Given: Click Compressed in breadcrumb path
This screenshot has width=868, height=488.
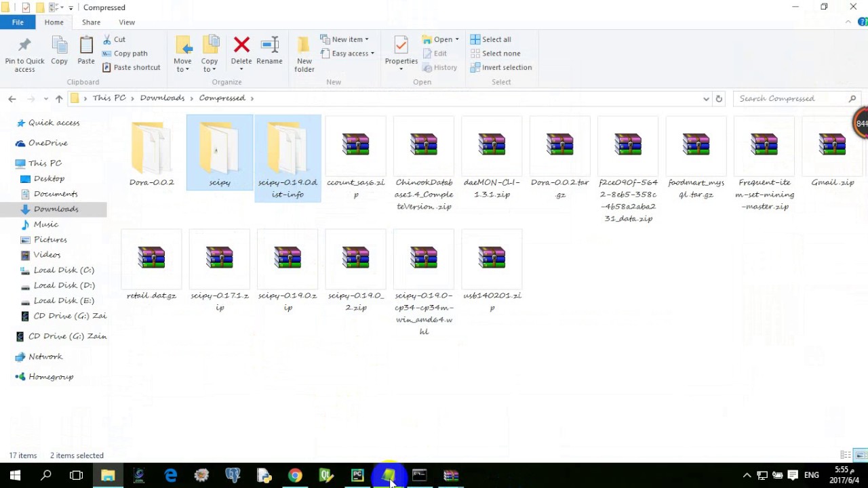Looking at the screenshot, I should click(x=222, y=98).
